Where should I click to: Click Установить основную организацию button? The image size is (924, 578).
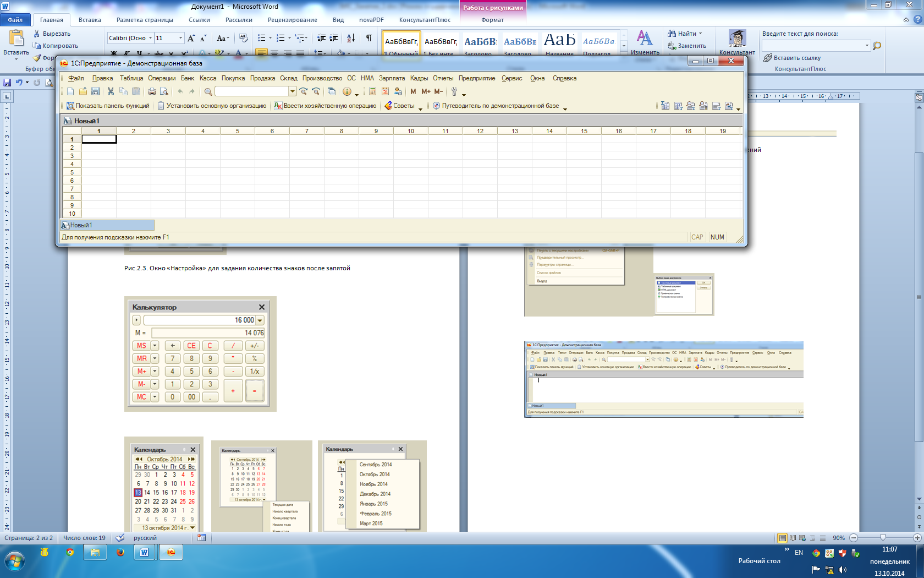click(x=212, y=106)
